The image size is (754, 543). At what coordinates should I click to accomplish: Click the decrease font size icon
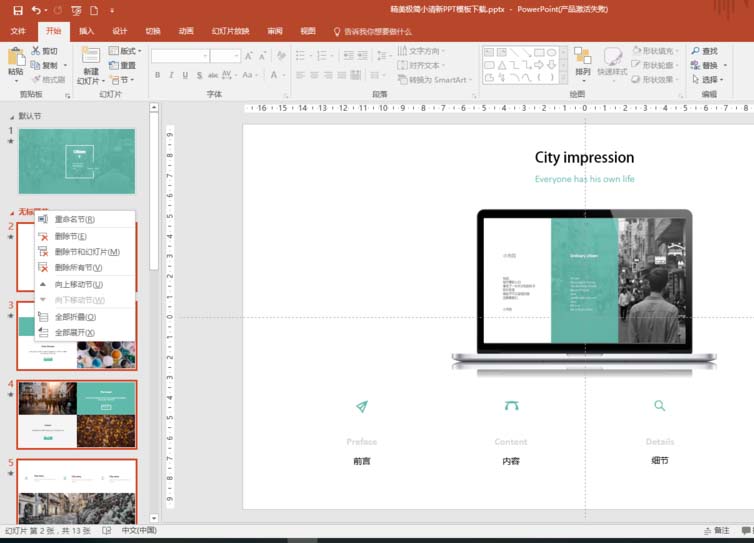point(263,56)
